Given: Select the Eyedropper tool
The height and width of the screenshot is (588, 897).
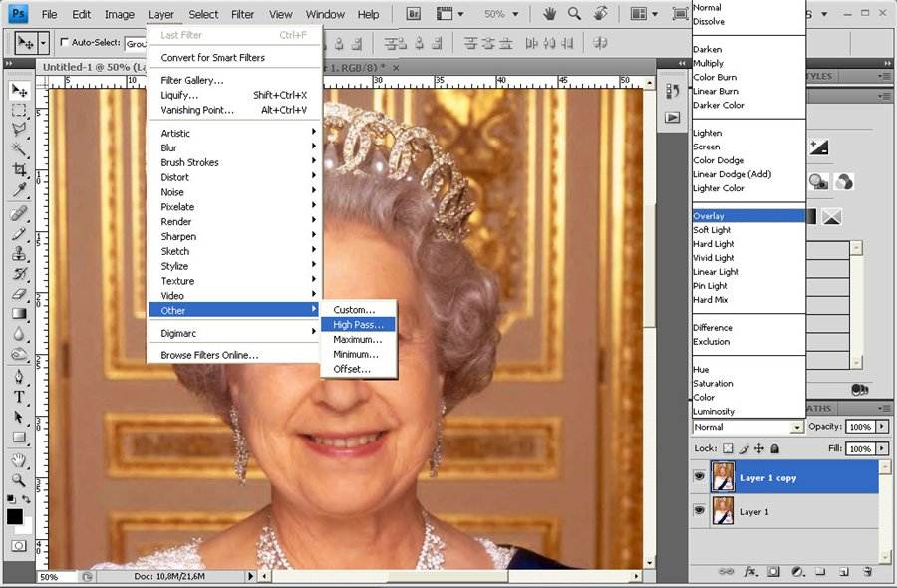Looking at the screenshot, I should 19,189.
